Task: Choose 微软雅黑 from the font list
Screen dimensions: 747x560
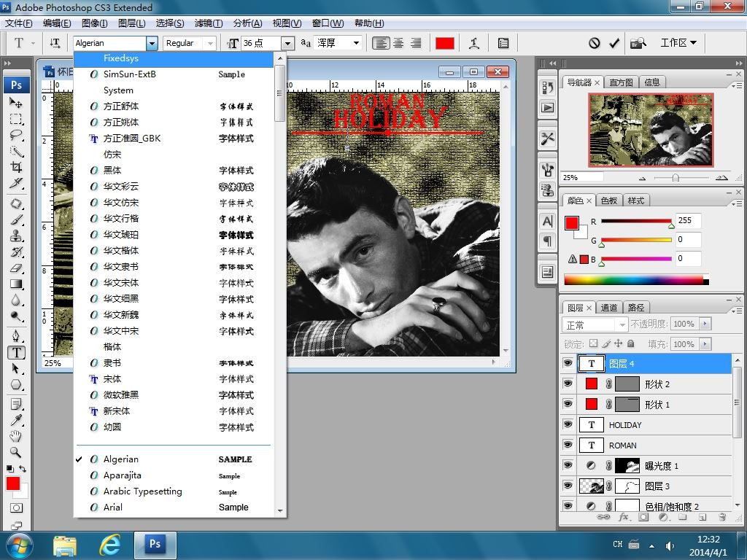Action: [174, 394]
